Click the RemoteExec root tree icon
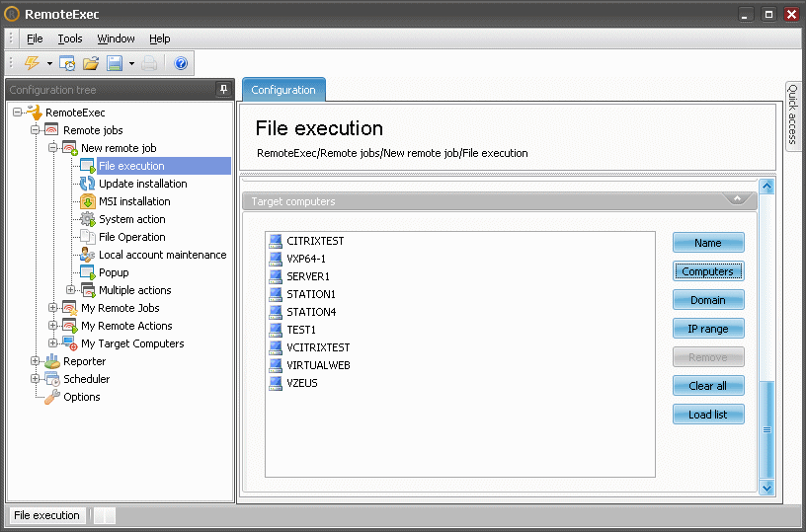The width and height of the screenshot is (806, 532). coord(35,112)
